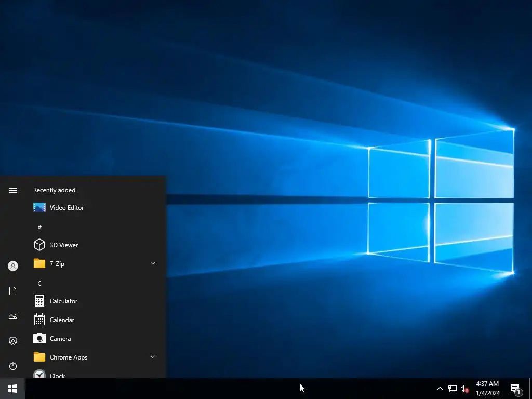The width and height of the screenshot is (532, 399).
Task: Show hidden system tray icons
Action: click(440, 389)
